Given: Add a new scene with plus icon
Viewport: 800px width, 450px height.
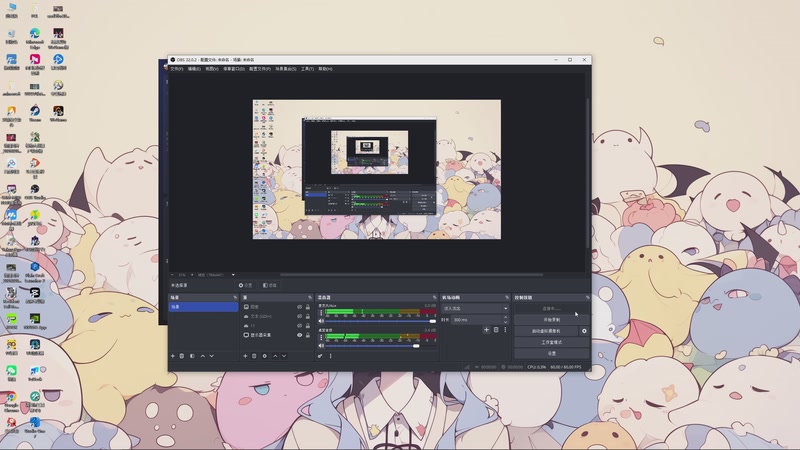Looking at the screenshot, I should click(x=172, y=356).
